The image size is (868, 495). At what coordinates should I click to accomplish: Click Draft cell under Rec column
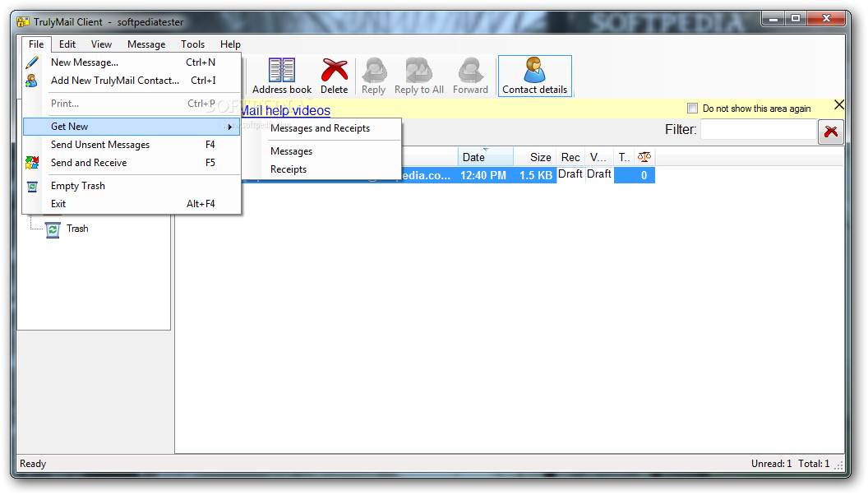tap(570, 174)
